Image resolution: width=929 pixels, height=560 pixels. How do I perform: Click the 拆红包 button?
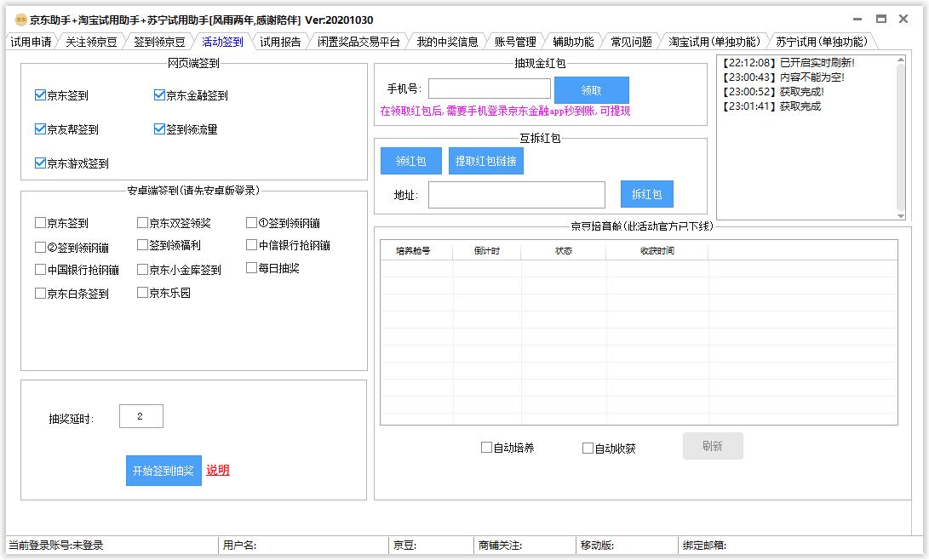(646, 194)
